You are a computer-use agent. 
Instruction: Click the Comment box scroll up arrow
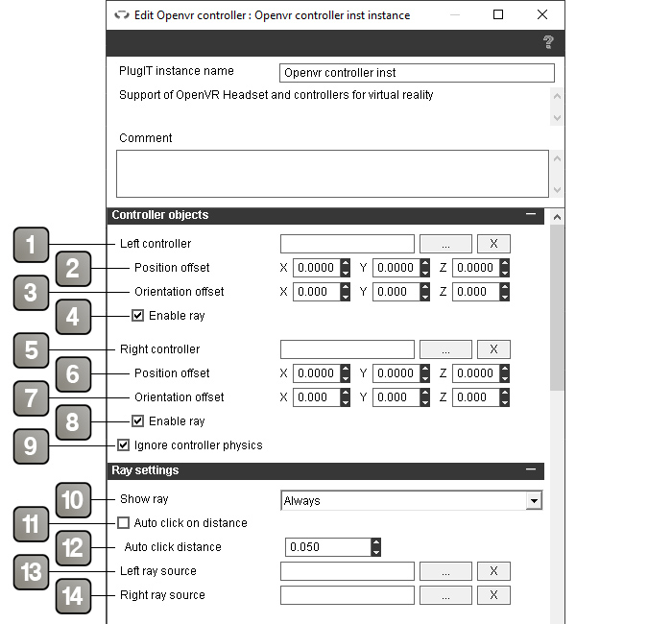[x=557, y=158]
